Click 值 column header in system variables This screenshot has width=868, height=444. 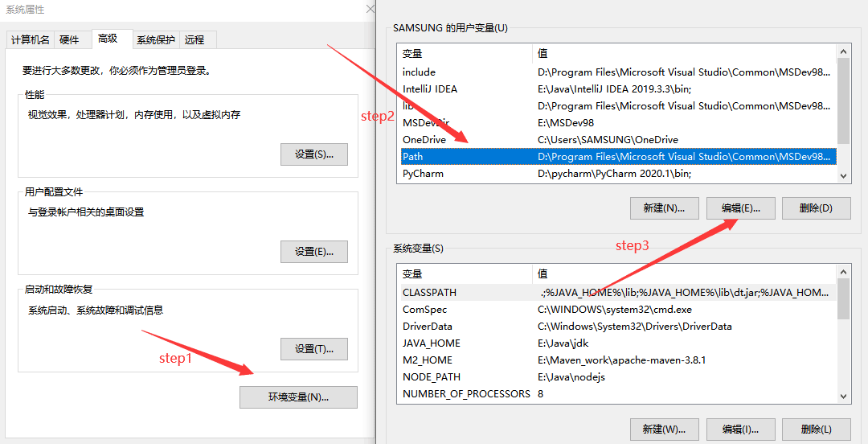684,273
